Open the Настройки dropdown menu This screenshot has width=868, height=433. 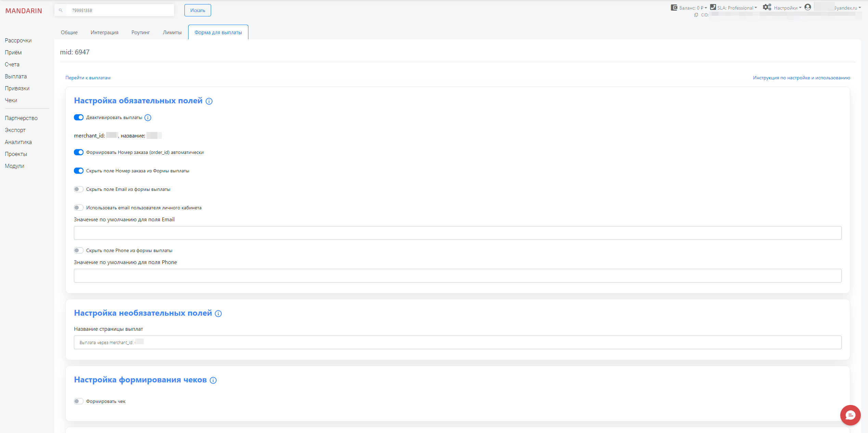787,8
